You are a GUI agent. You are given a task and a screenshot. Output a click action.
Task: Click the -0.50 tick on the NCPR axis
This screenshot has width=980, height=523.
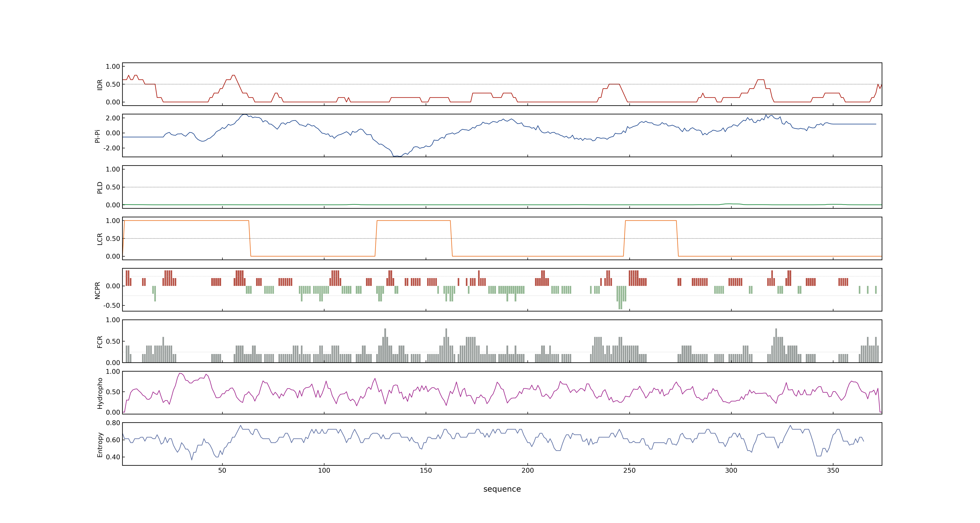111,306
